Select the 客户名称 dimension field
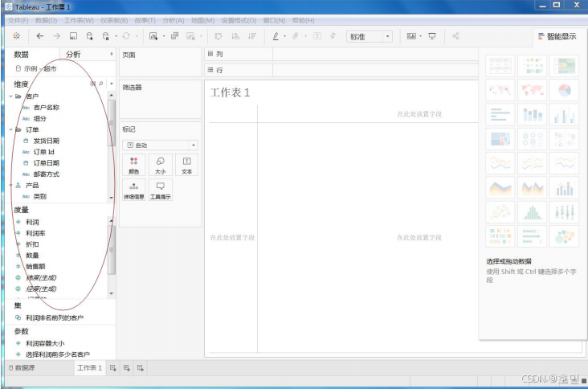This screenshot has height=389, width=588. click(x=46, y=108)
